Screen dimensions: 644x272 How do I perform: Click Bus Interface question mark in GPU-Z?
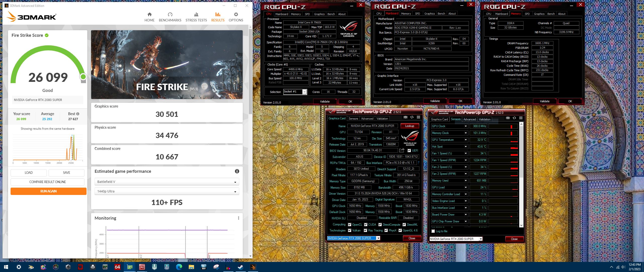[418, 163]
